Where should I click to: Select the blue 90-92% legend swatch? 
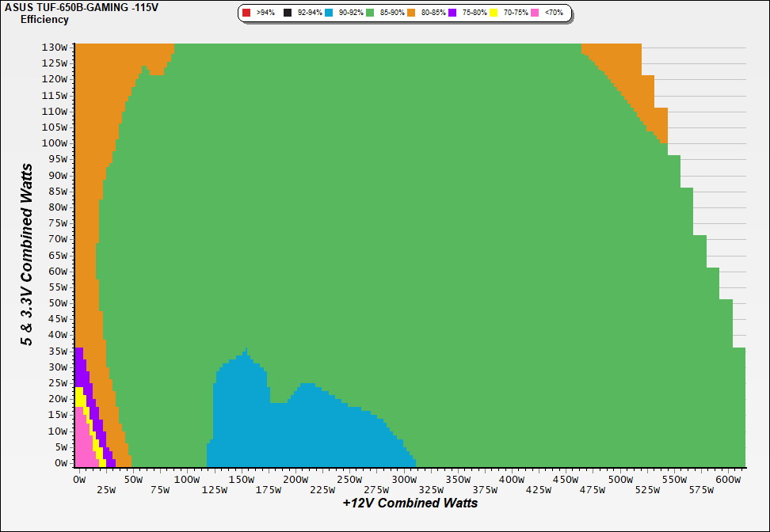click(329, 13)
